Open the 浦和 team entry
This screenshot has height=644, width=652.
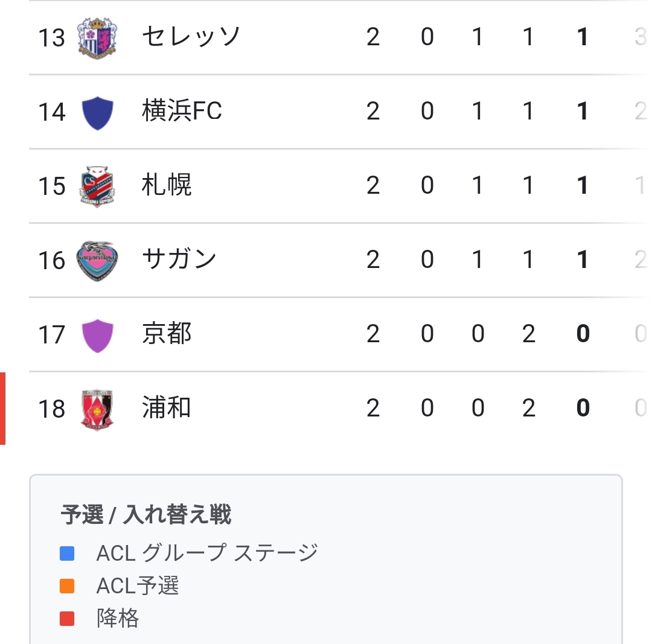167,407
